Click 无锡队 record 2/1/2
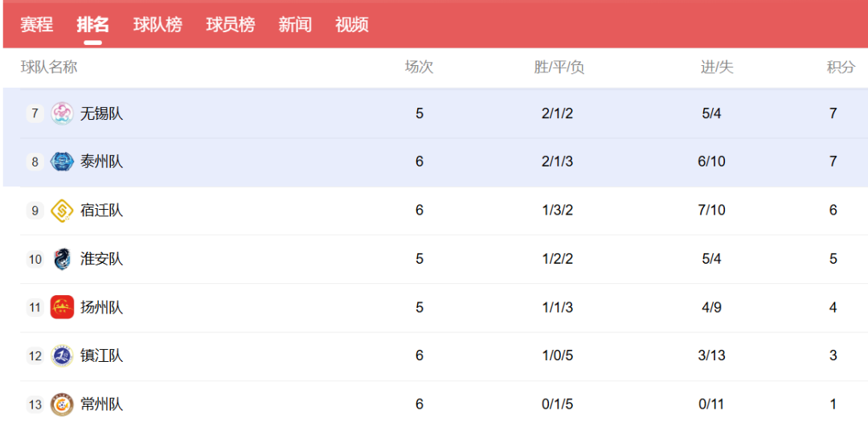Screen dimensions: 868x427 click(x=557, y=113)
